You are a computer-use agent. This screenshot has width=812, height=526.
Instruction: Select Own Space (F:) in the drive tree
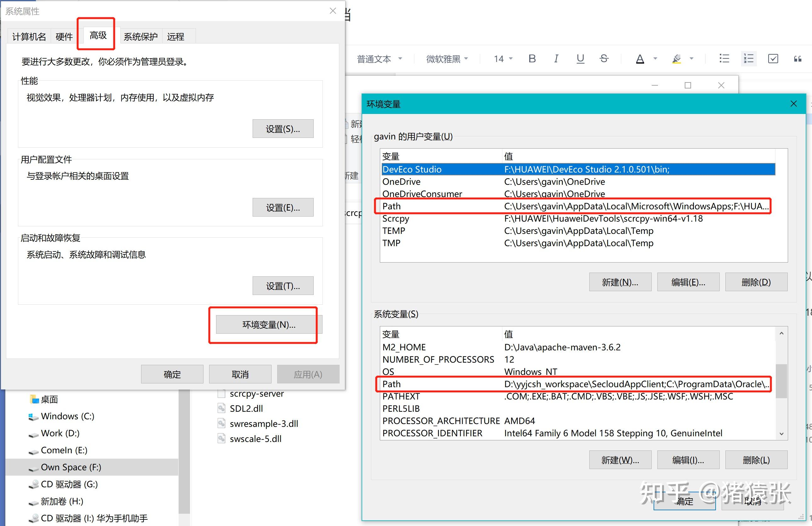(71, 467)
